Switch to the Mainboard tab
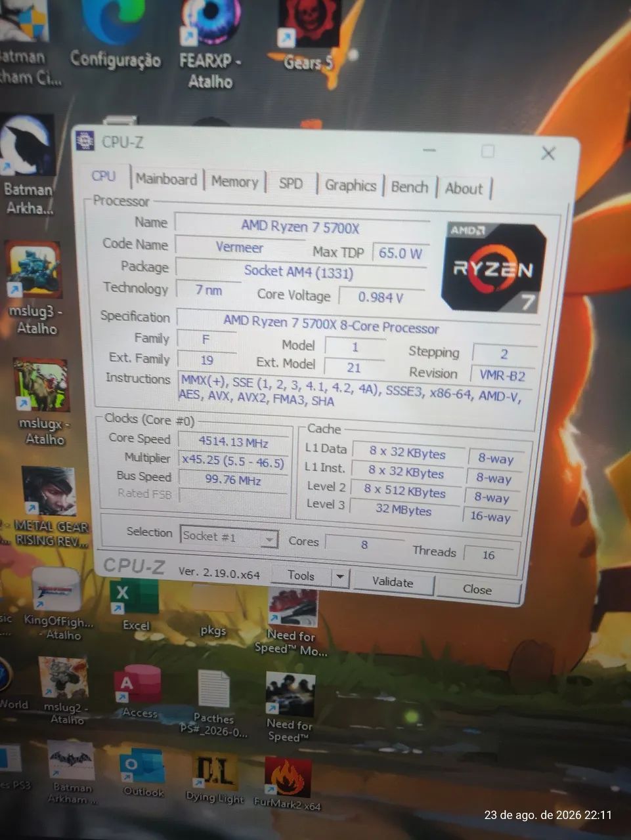This screenshot has height=840, width=631. [166, 179]
